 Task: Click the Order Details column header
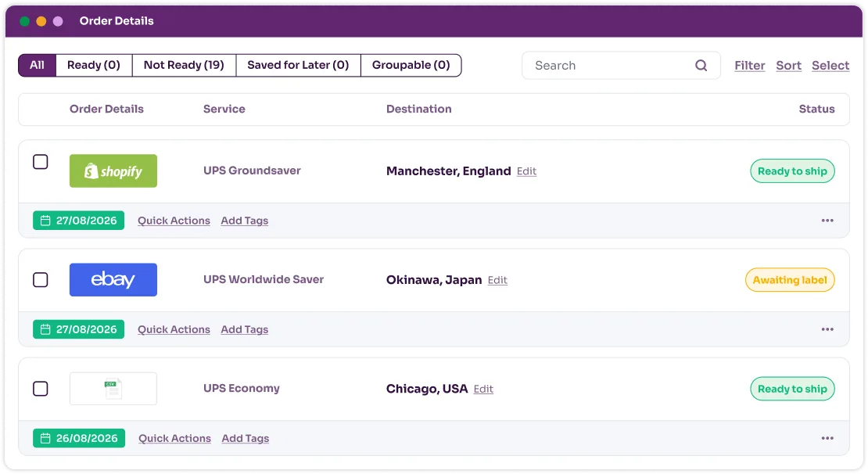(x=106, y=109)
